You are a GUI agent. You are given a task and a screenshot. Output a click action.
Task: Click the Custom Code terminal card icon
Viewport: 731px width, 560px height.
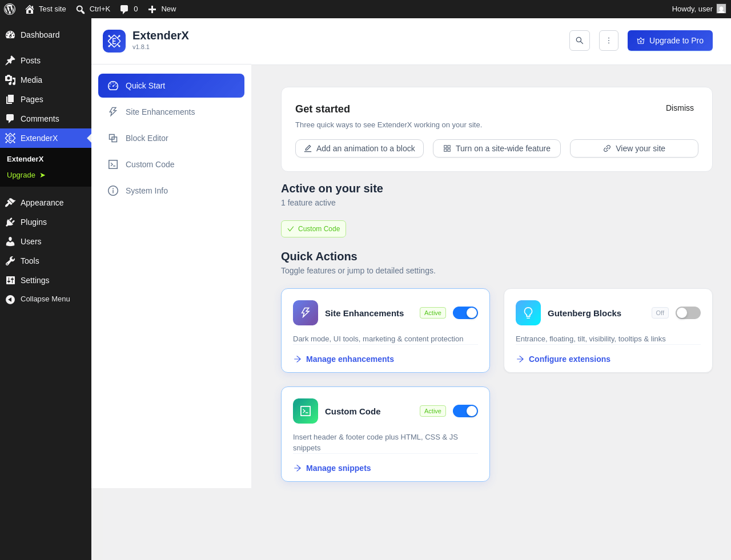306,411
